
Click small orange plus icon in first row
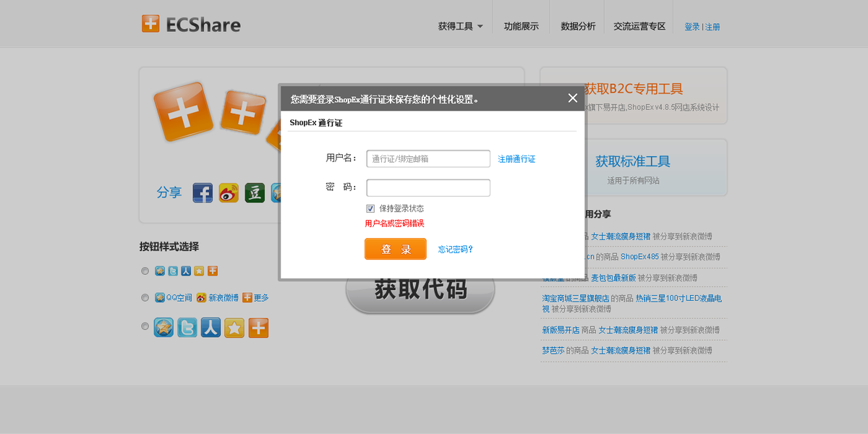pyautogui.click(x=213, y=271)
